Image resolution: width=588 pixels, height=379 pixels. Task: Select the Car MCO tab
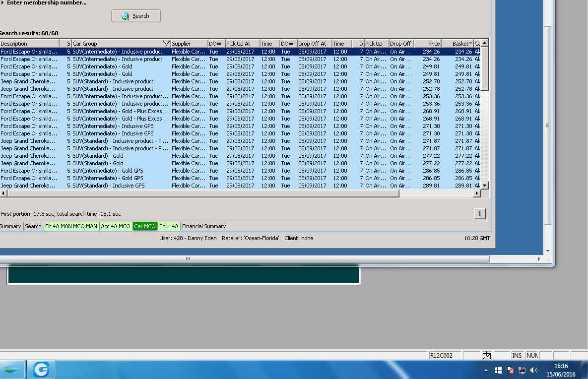click(145, 226)
